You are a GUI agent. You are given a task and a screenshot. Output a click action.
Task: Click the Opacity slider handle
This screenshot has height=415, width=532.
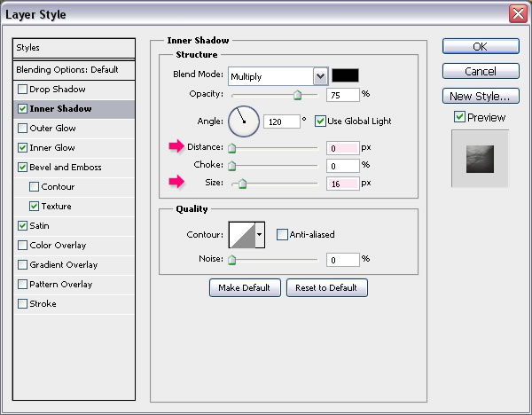(x=297, y=95)
